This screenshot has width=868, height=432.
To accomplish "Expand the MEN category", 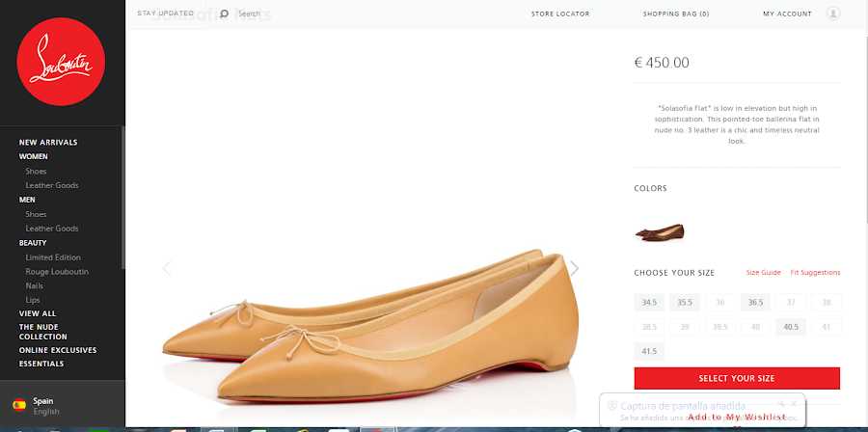I will 27,200.
